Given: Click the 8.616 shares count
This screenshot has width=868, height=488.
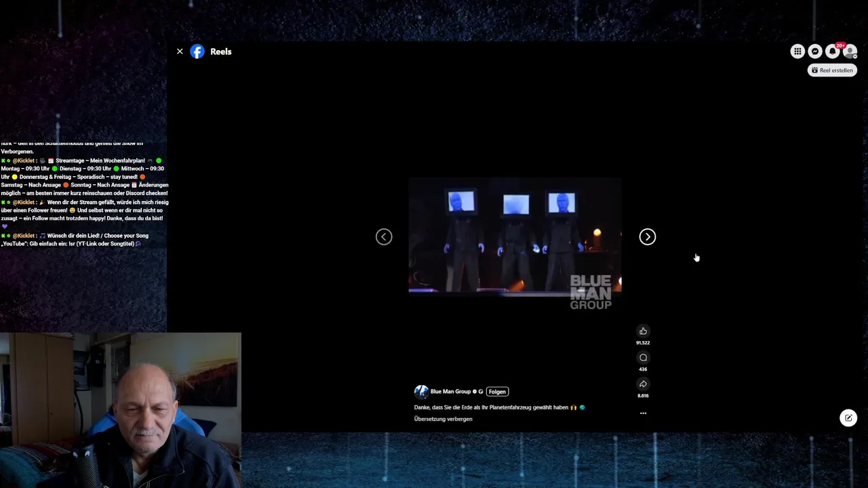Looking at the screenshot, I should pos(643,396).
